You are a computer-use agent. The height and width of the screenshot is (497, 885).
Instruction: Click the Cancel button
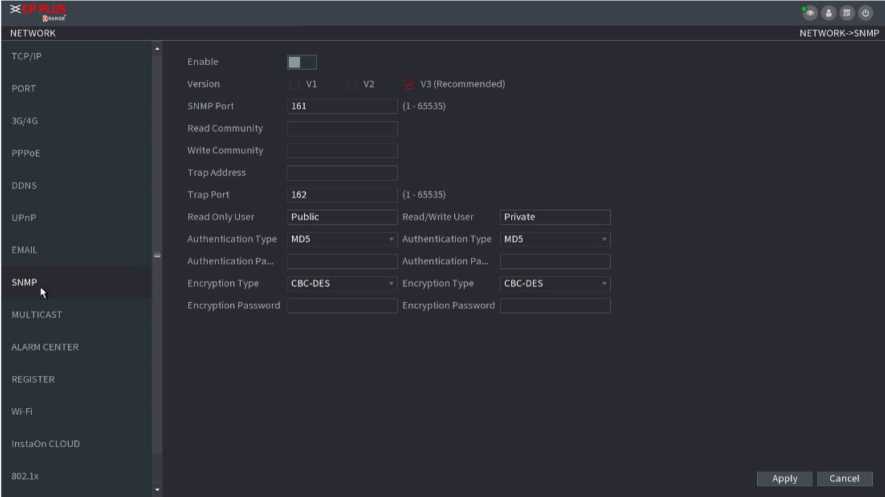pos(844,479)
